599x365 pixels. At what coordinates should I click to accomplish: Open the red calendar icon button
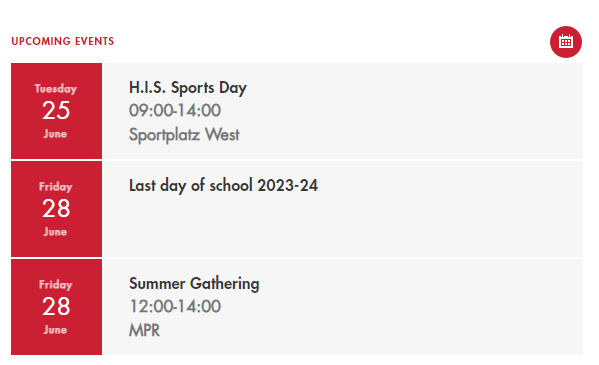565,42
